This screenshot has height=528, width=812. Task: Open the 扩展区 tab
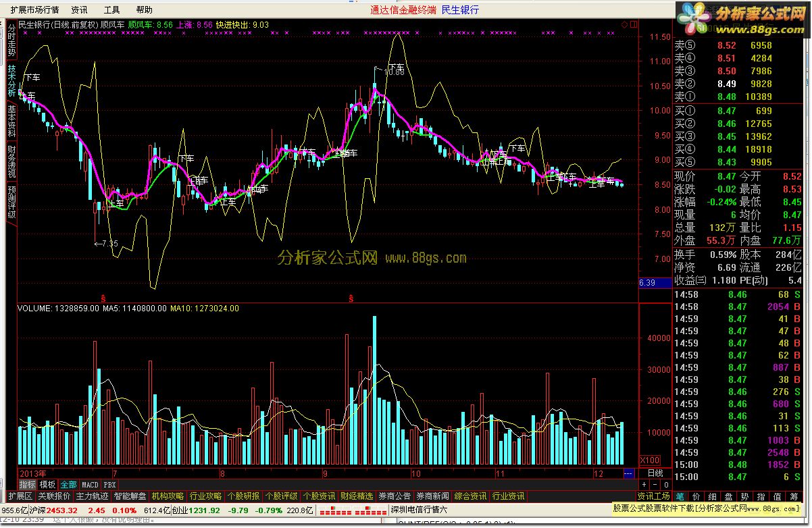click(20, 496)
